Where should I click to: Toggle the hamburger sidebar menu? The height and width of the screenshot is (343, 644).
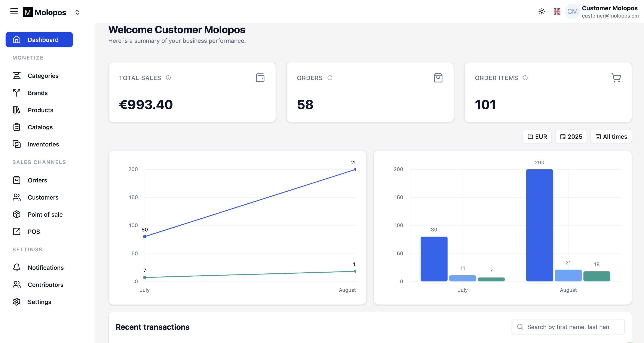(14, 12)
